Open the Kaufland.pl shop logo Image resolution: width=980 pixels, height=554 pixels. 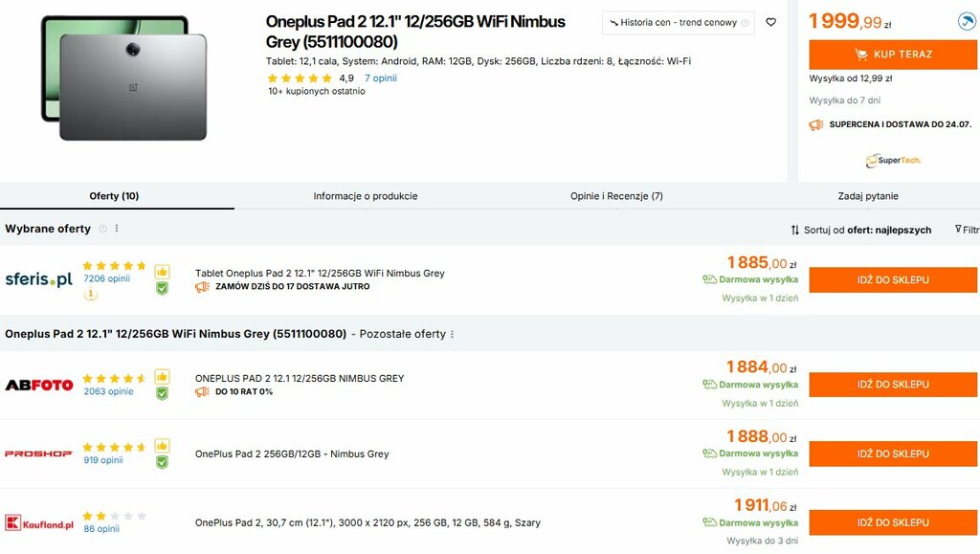(38, 522)
